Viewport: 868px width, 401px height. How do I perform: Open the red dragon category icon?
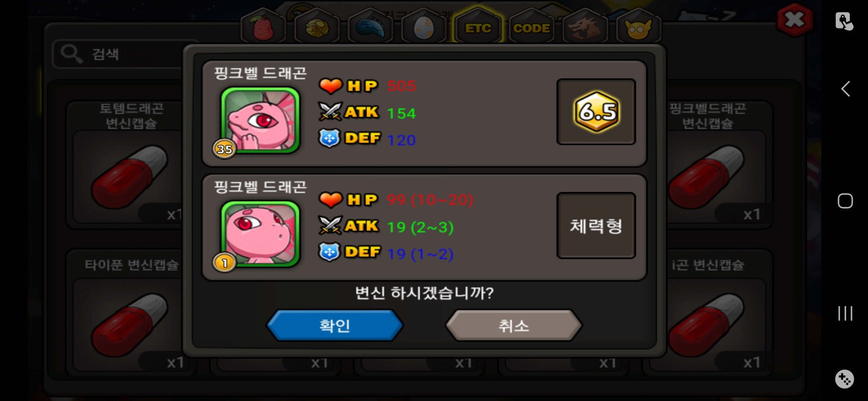(x=585, y=26)
